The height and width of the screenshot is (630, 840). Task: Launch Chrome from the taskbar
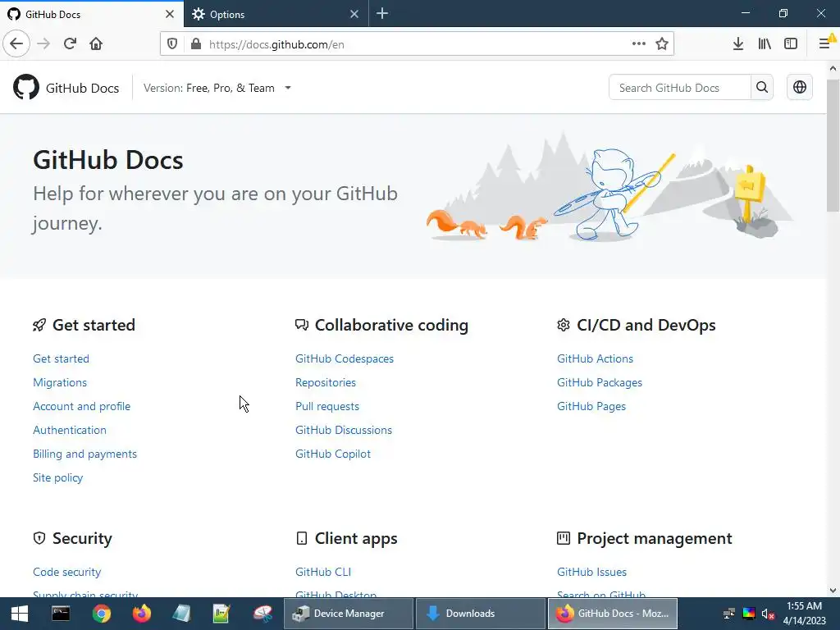[101, 614]
